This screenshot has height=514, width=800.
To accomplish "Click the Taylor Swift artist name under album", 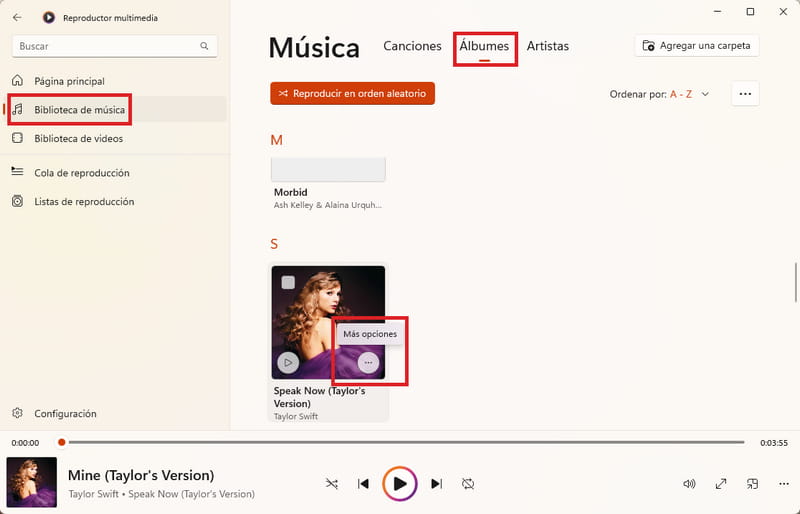I will click(296, 416).
